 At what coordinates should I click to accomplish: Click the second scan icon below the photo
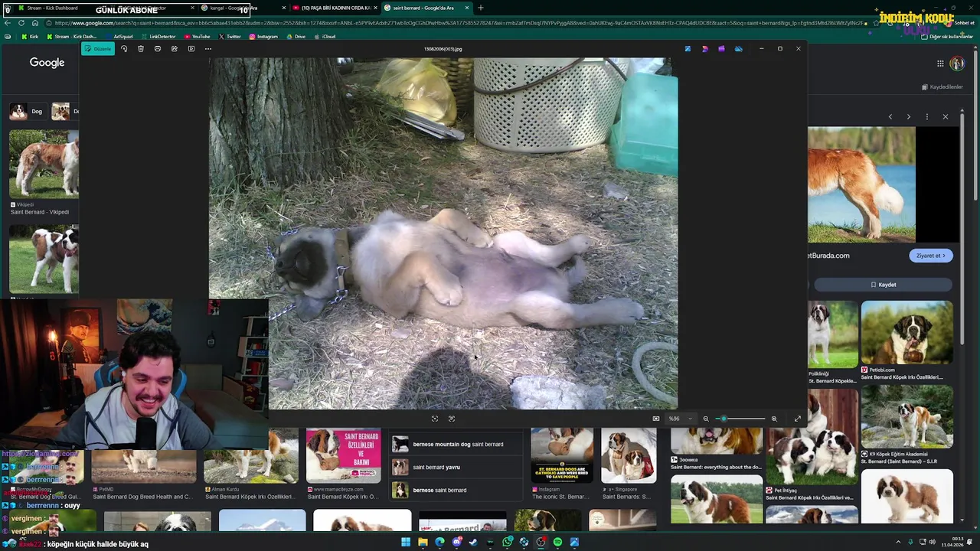tap(452, 419)
